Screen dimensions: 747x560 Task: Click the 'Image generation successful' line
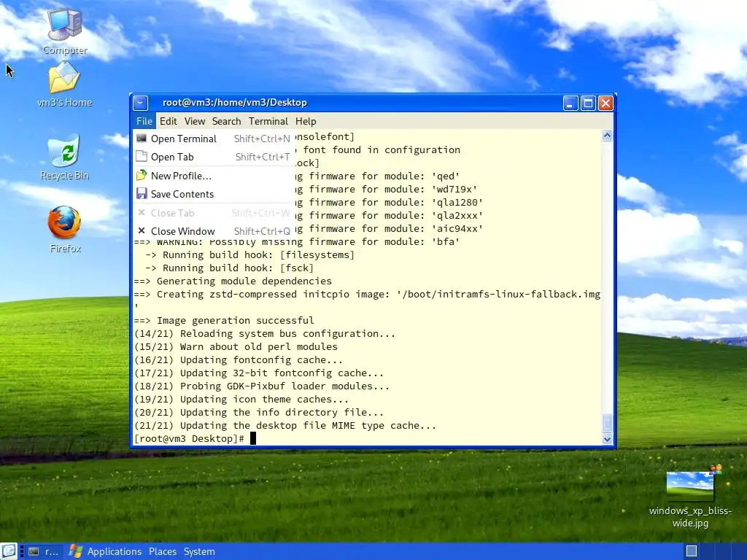224,321
